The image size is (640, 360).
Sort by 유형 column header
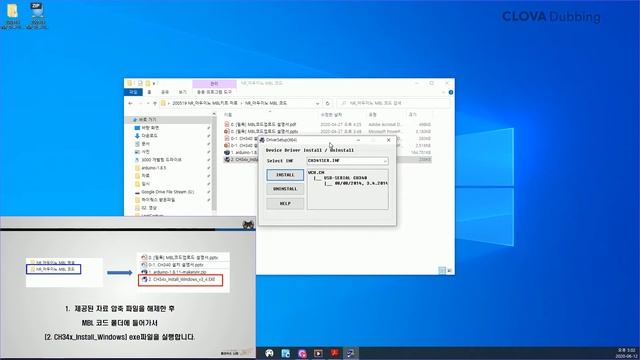click(x=372, y=115)
